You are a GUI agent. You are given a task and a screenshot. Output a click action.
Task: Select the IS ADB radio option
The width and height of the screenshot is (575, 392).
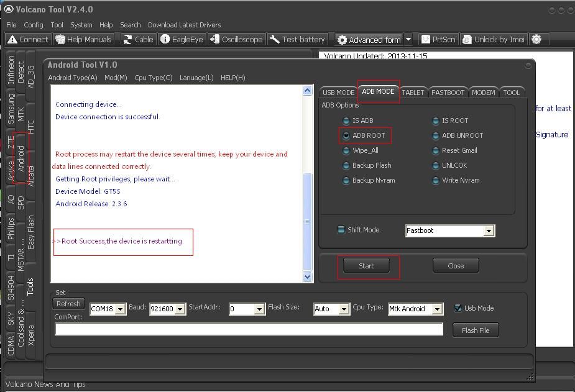tap(358, 121)
